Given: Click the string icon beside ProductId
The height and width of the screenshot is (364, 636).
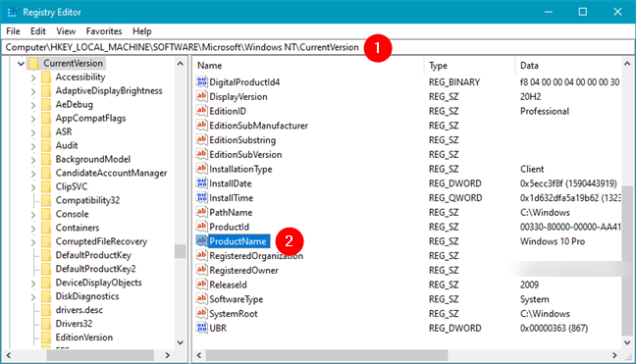Looking at the screenshot, I should [x=201, y=227].
